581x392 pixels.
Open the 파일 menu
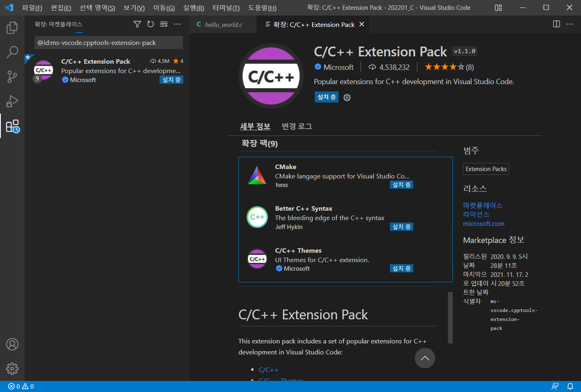point(32,8)
